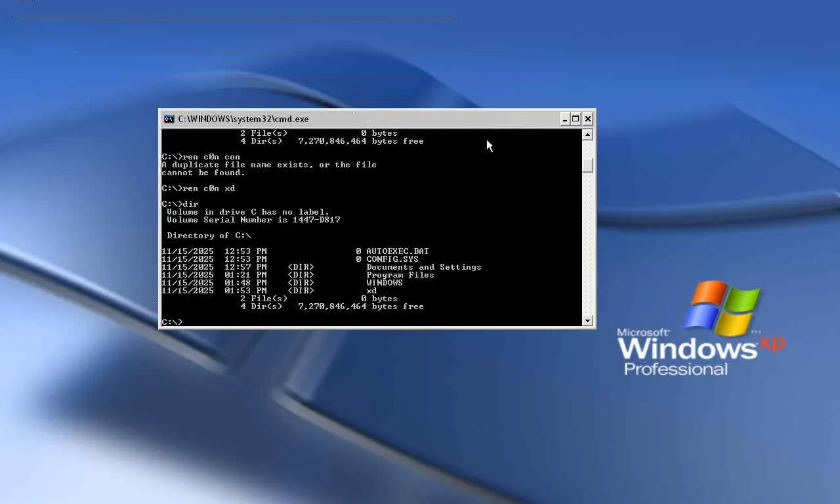Open the cmd.exe system menu icon
This screenshot has width=840, height=504.
pyautogui.click(x=169, y=119)
